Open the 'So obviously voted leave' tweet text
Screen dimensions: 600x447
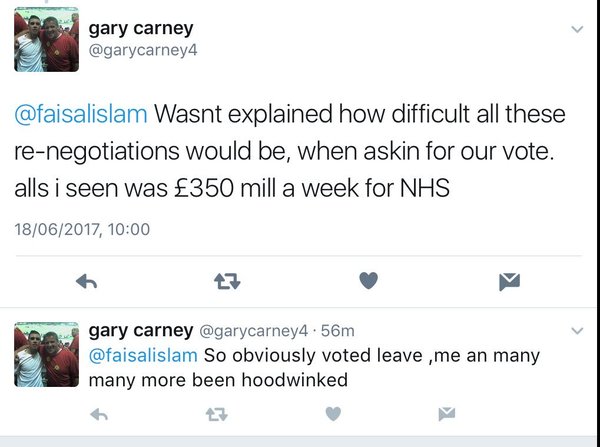coord(370,355)
